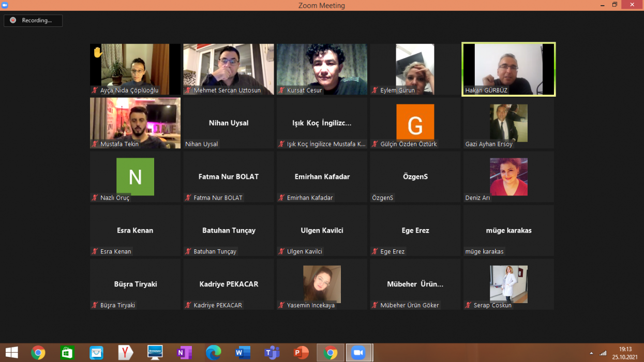The width and height of the screenshot is (644, 362).
Task: Click muted mic icon beside Eylem Gürün
Action: 375,90
